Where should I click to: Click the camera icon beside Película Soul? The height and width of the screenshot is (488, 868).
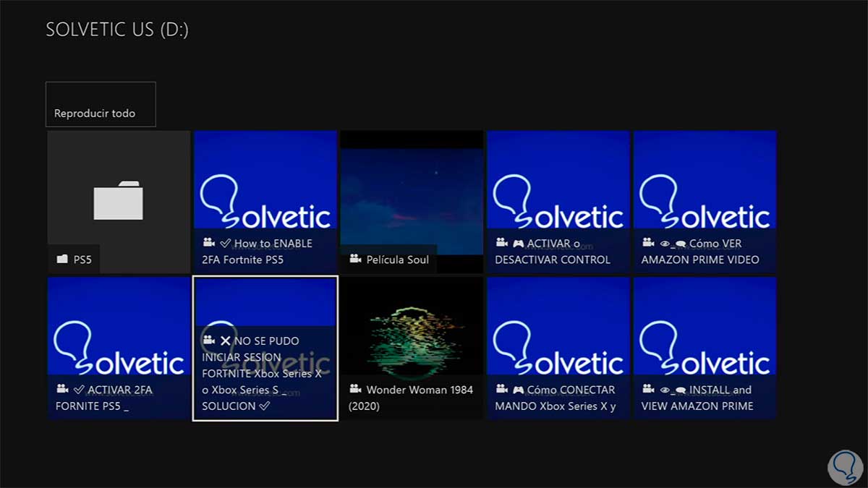point(355,259)
